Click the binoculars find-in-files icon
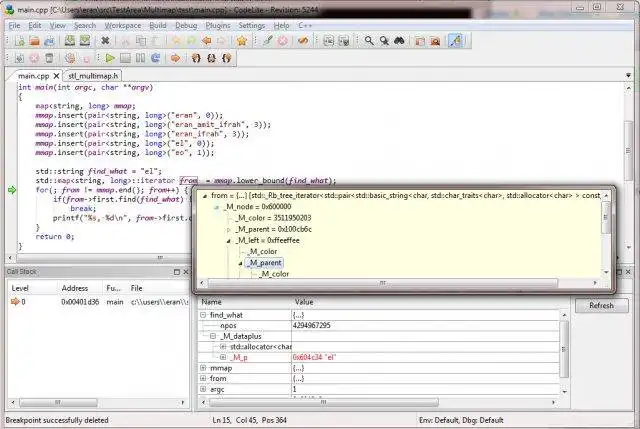This screenshot has height=429, width=640. 399,41
